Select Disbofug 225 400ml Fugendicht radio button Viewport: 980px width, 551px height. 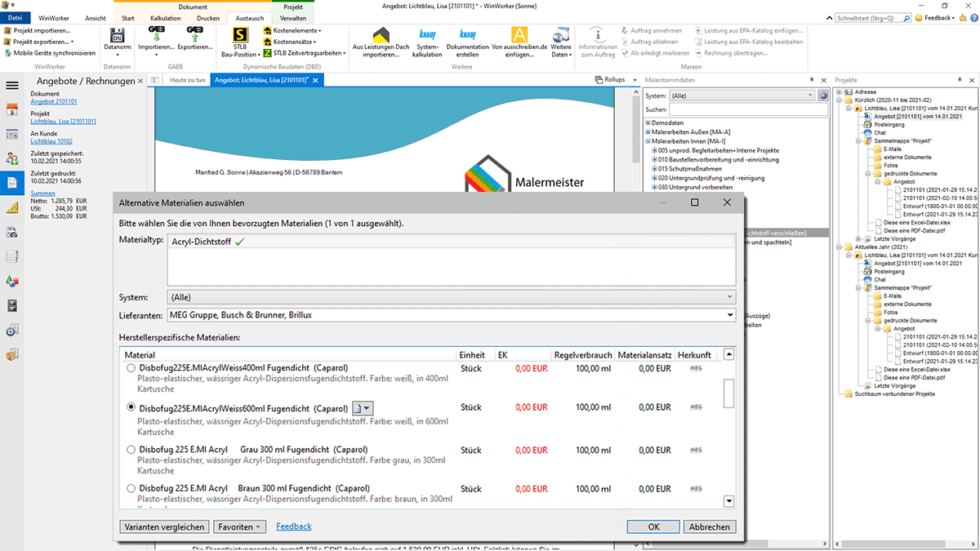pos(131,369)
